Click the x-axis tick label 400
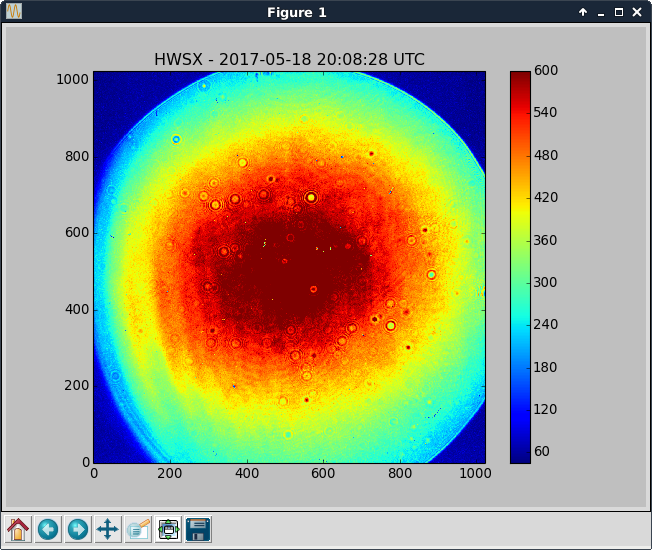The image size is (652, 550). [247, 473]
